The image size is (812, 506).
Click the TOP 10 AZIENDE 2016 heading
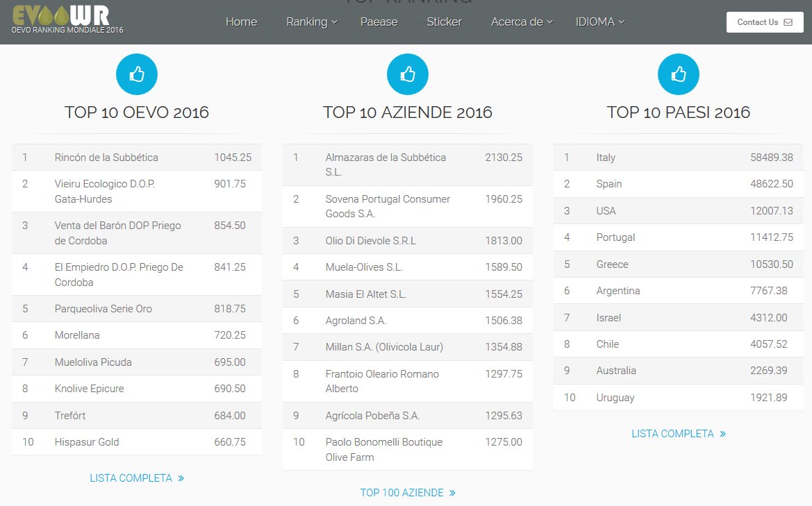pyautogui.click(x=408, y=112)
